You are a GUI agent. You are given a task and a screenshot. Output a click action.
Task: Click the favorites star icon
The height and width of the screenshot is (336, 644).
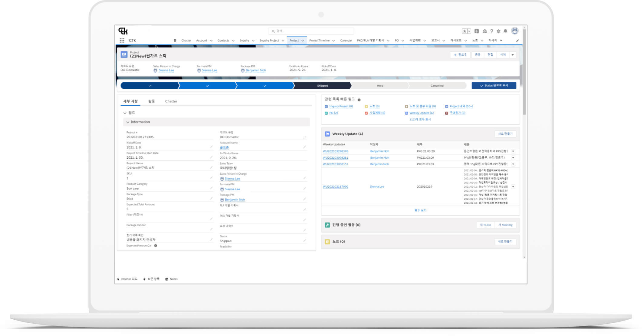[x=465, y=31]
